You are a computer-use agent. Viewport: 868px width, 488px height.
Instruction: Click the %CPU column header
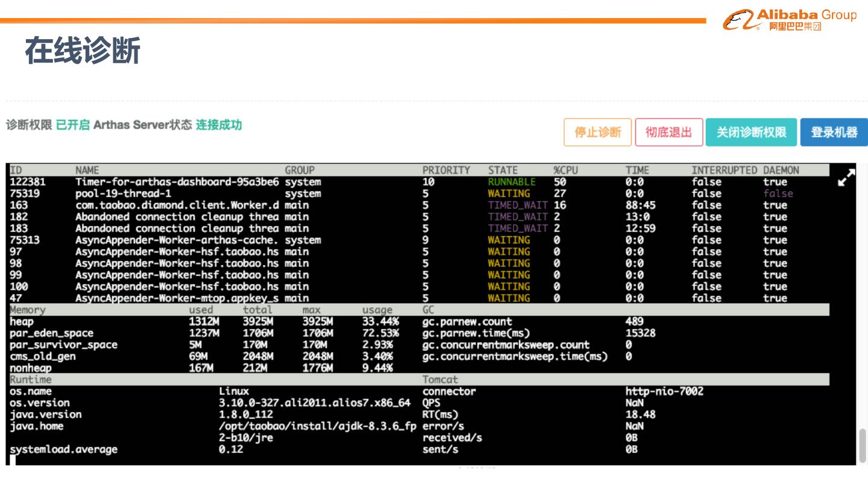565,170
